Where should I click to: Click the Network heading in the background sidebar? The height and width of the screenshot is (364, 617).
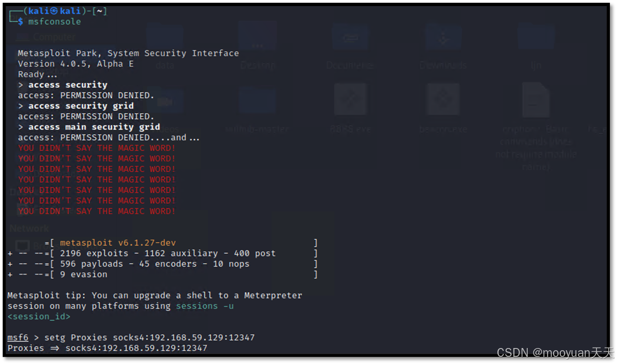point(29,229)
